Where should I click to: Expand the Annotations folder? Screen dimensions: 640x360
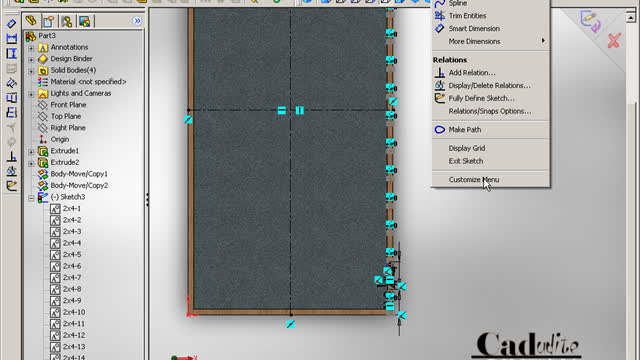click(31, 48)
